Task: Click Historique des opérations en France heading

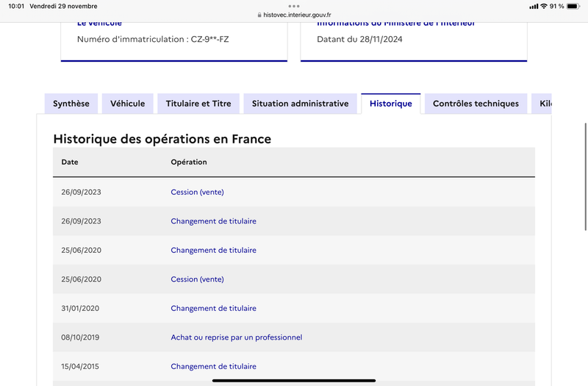Action: pyautogui.click(x=162, y=139)
